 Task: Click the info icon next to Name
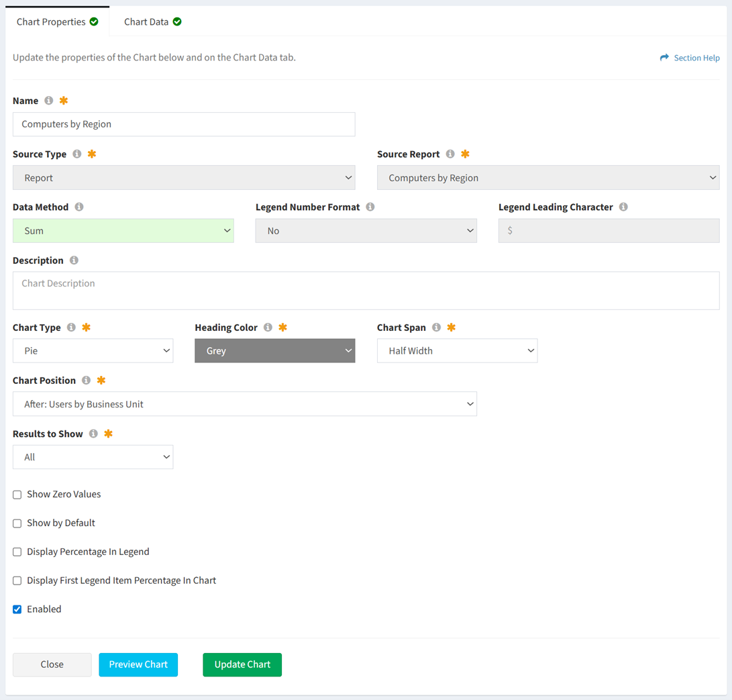[48, 101]
